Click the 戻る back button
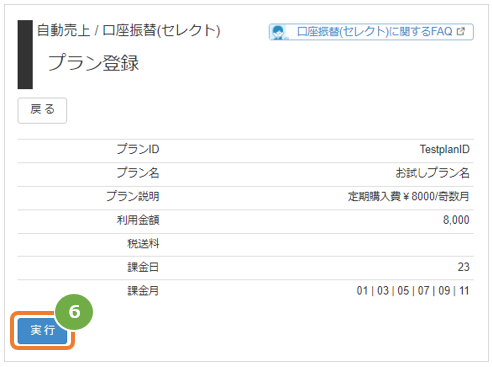The image size is (493, 367). 42,110
